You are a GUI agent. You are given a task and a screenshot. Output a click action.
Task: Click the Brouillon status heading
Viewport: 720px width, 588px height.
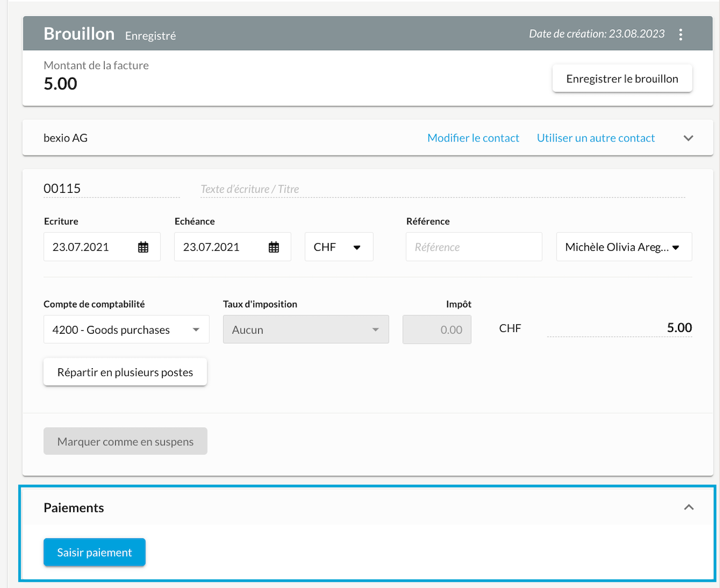click(79, 34)
